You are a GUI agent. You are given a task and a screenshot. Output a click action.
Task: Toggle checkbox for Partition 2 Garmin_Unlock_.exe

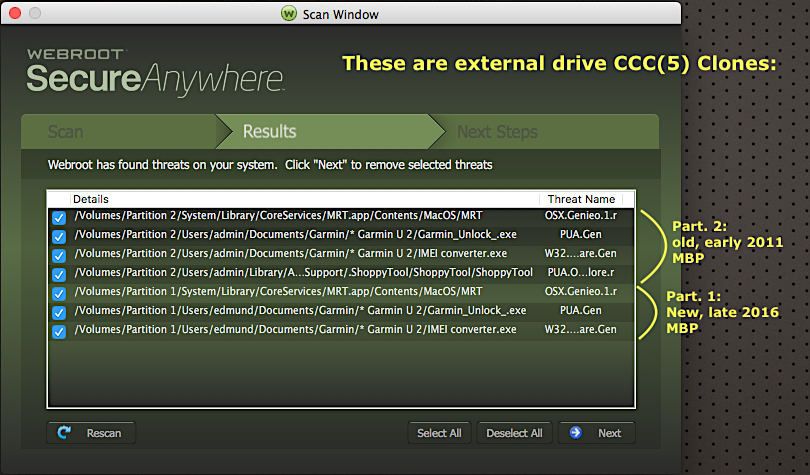59,236
